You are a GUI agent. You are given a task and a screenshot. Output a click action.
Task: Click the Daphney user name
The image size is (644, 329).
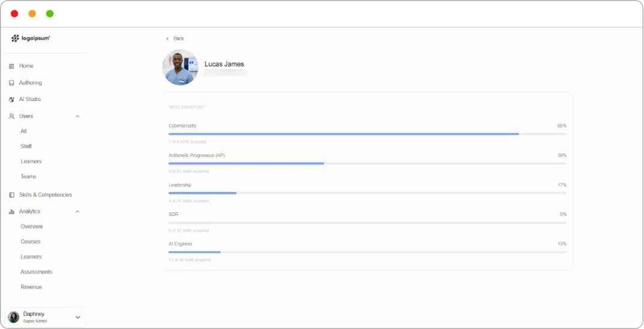click(x=34, y=314)
